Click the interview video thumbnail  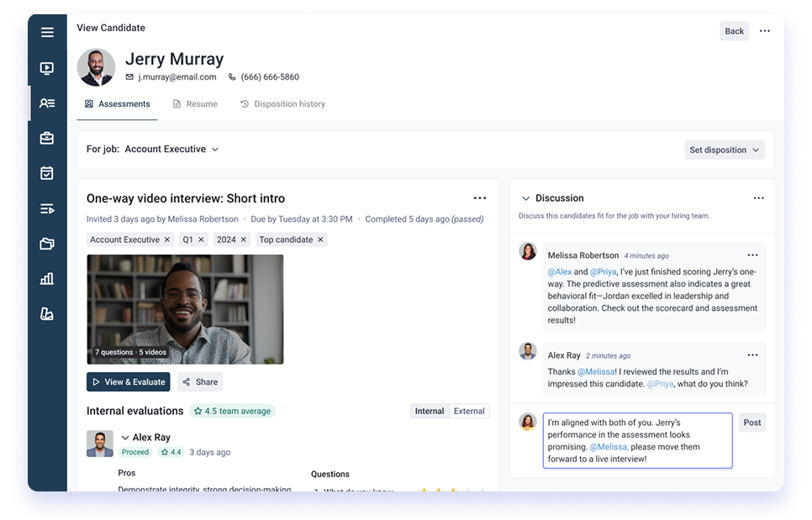pyautogui.click(x=185, y=309)
